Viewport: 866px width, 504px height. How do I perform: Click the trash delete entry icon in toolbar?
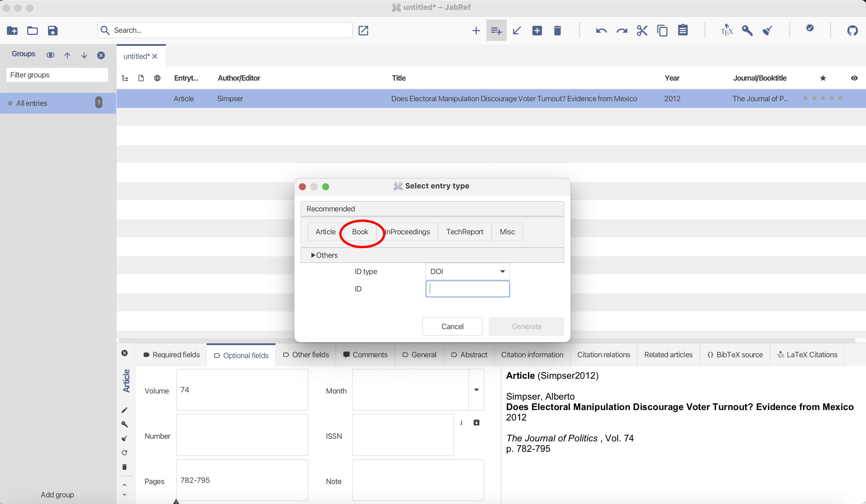pyautogui.click(x=557, y=30)
